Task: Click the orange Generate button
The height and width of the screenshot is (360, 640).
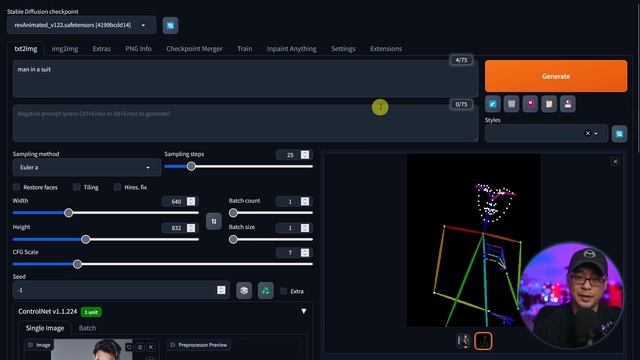Action: 556,76
